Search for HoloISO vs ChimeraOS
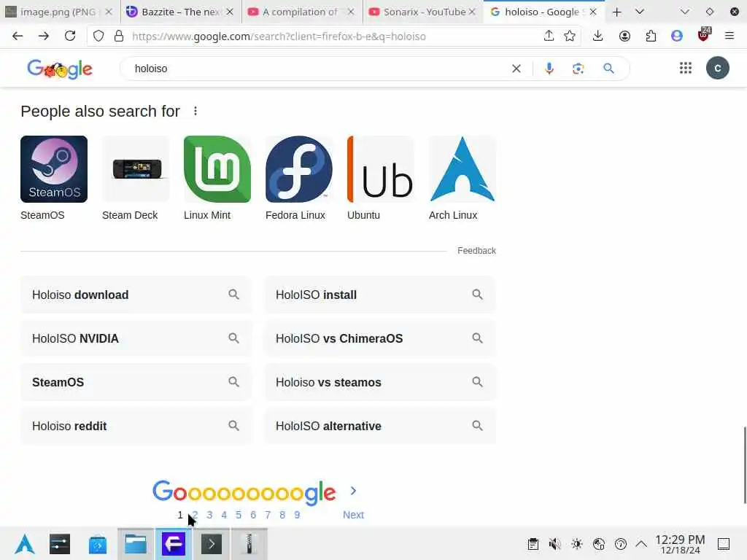Viewport: 747px width, 560px height. 379,338
